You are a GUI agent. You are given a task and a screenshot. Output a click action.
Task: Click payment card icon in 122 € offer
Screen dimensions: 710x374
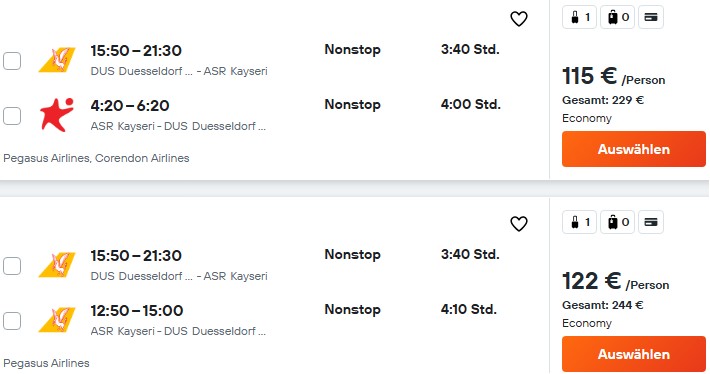651,222
